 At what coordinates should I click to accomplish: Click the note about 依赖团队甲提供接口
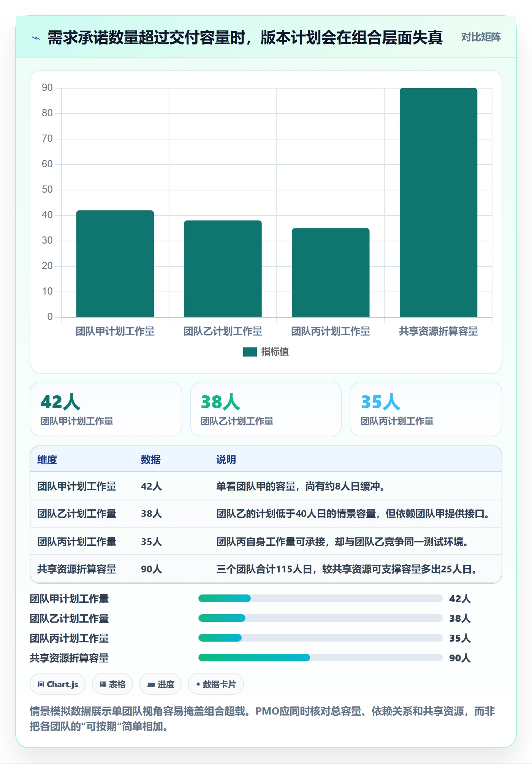click(353, 514)
